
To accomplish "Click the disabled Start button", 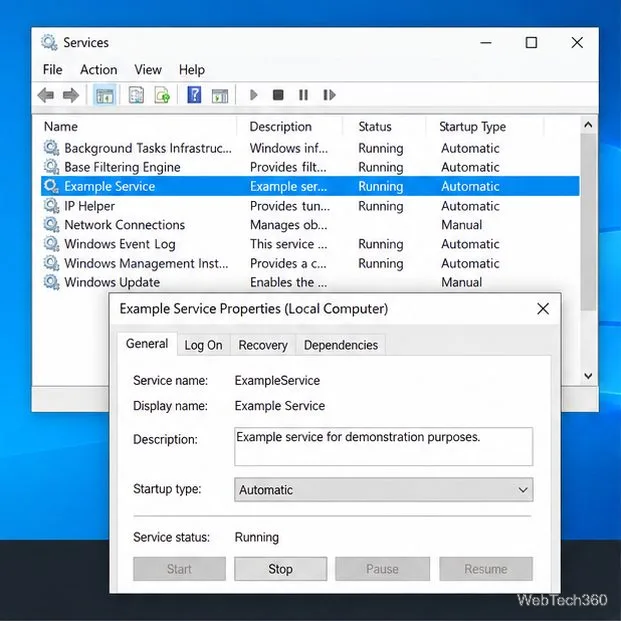I will click(179, 569).
